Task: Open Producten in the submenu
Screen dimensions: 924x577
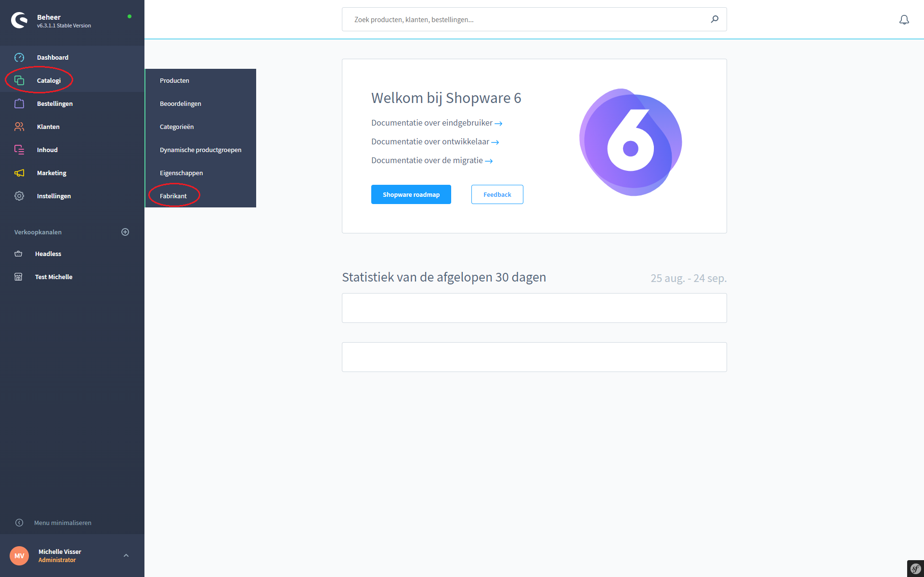Action: coord(174,80)
